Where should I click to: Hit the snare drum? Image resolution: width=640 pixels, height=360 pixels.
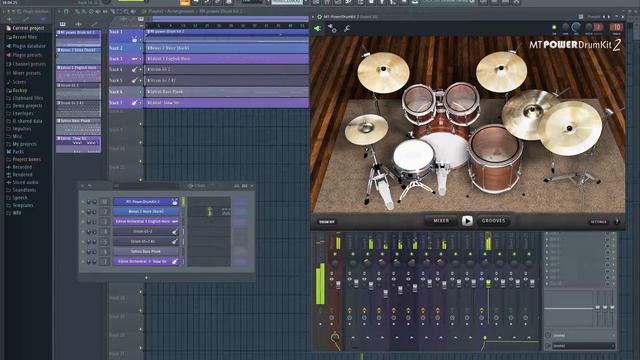pyautogui.click(x=413, y=157)
